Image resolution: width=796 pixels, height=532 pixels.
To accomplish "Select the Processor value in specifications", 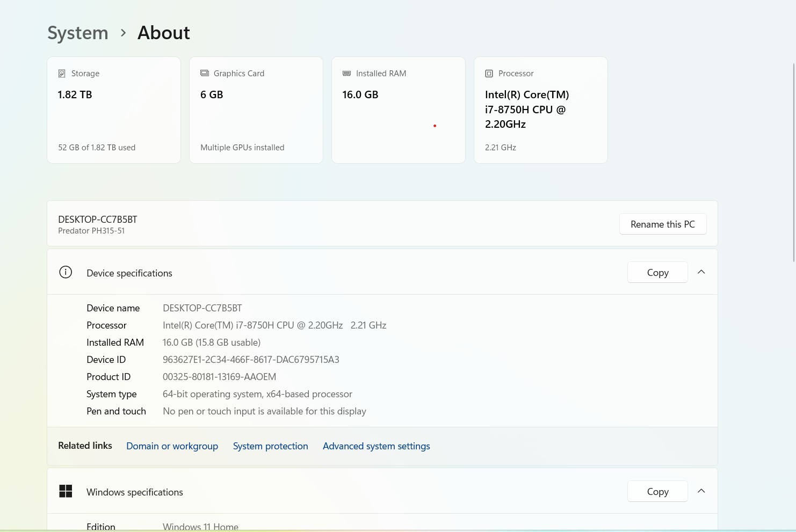I will (x=274, y=325).
